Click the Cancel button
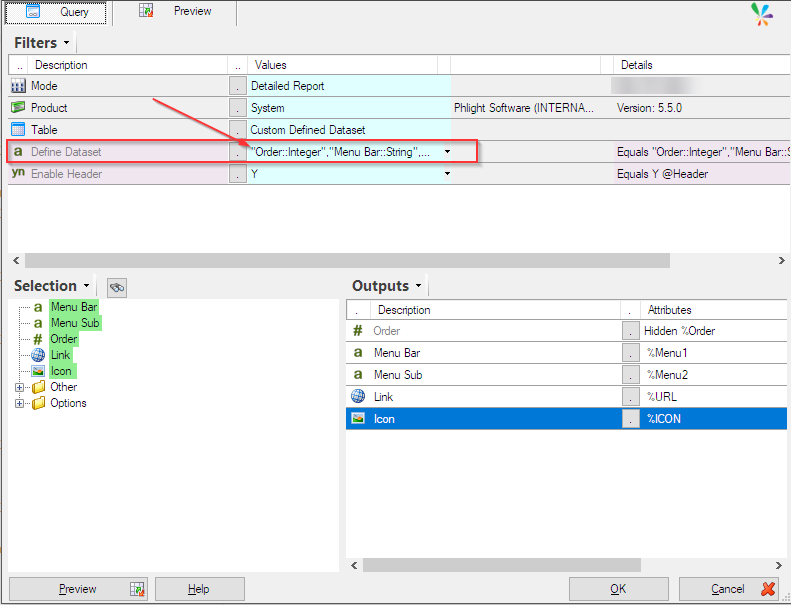This screenshot has height=605, width=791. (729, 589)
